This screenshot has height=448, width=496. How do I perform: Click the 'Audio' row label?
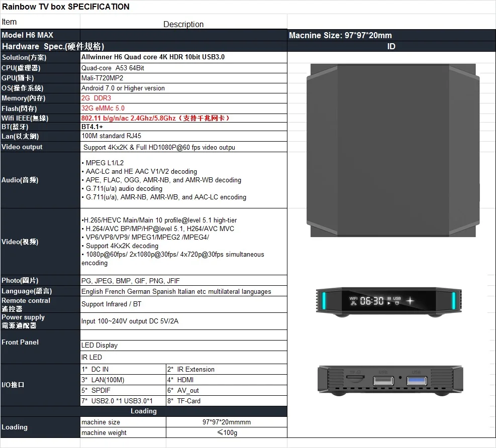pyautogui.click(x=40, y=180)
